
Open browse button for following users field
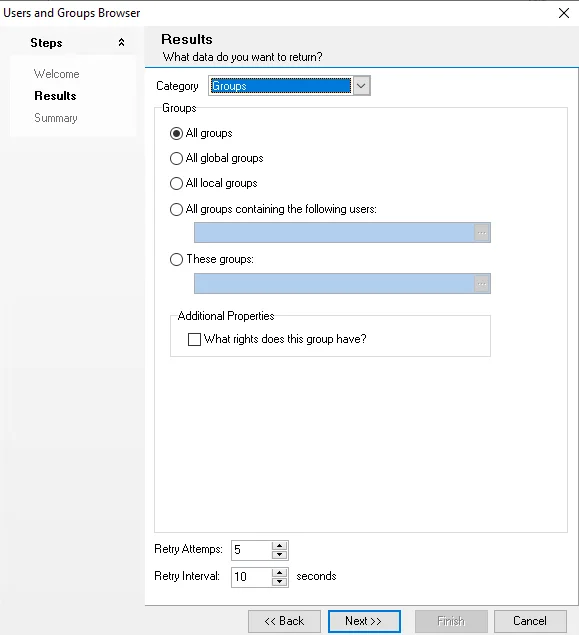pyautogui.click(x=482, y=232)
